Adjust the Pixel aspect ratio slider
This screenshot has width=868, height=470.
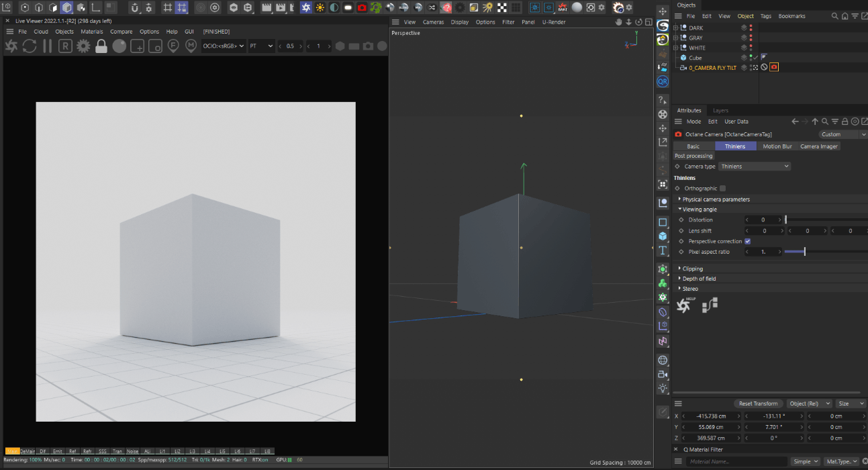[804, 252]
